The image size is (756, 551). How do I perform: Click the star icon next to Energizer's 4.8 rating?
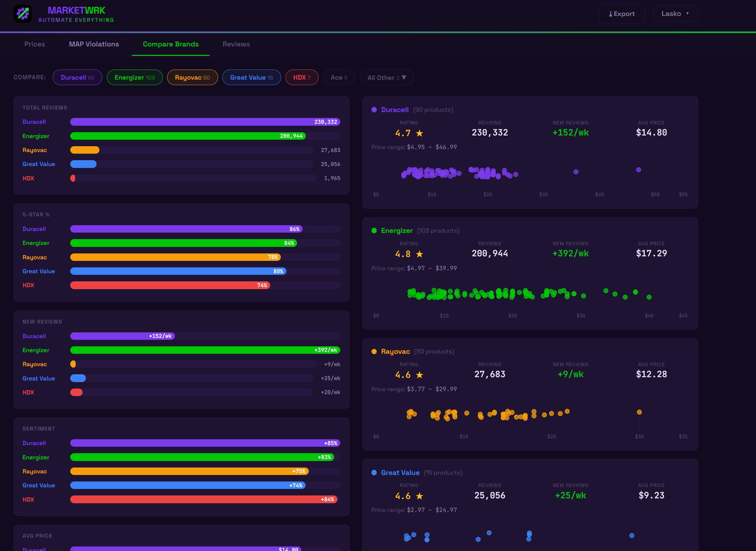(419, 254)
